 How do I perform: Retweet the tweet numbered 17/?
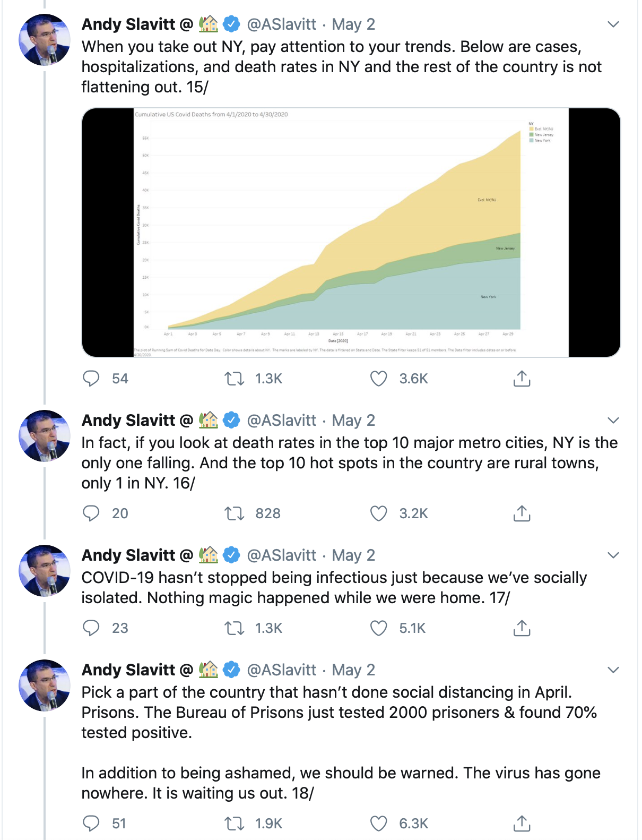pyautogui.click(x=234, y=628)
